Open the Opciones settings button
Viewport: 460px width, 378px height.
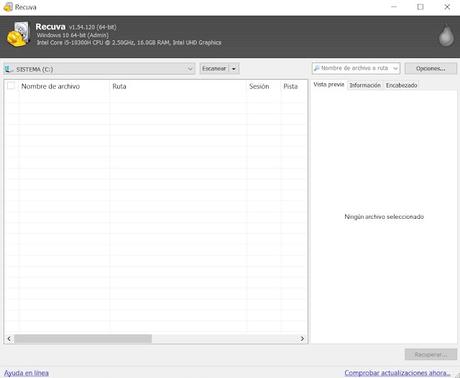pos(431,69)
